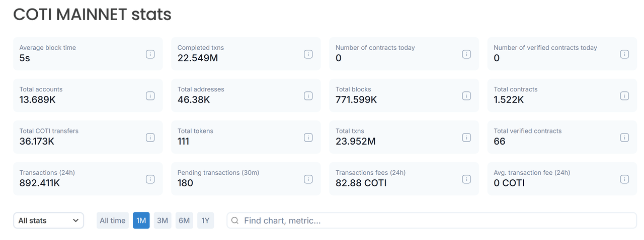644x240 pixels.
Task: Switch to the 3M time range
Action: (163, 220)
